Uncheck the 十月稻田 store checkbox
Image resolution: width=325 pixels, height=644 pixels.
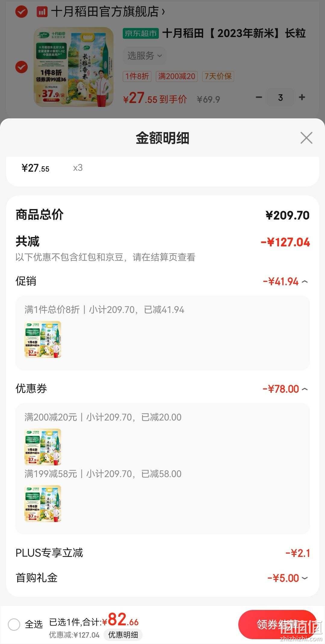click(21, 12)
